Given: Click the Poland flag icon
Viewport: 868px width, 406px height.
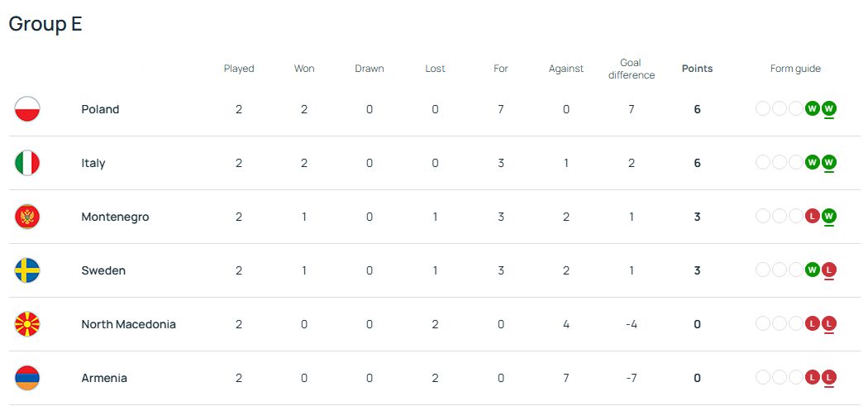Looking at the screenshot, I should (27, 109).
